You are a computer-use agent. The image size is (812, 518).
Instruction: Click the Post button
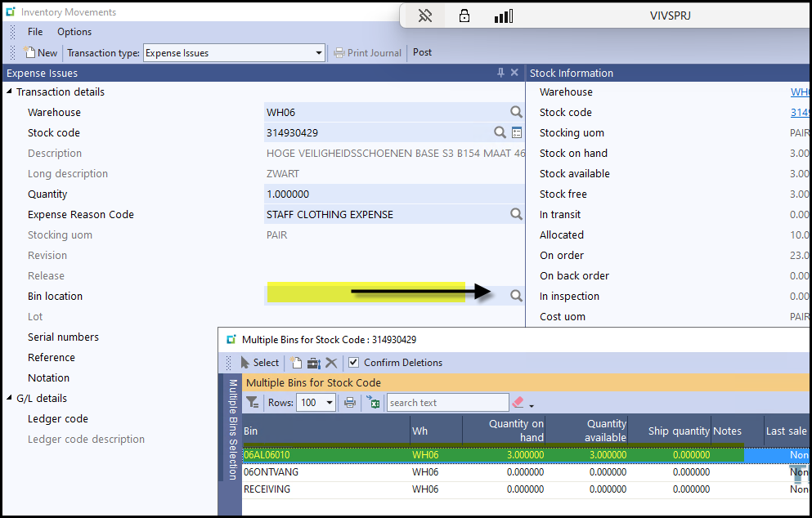(x=422, y=52)
